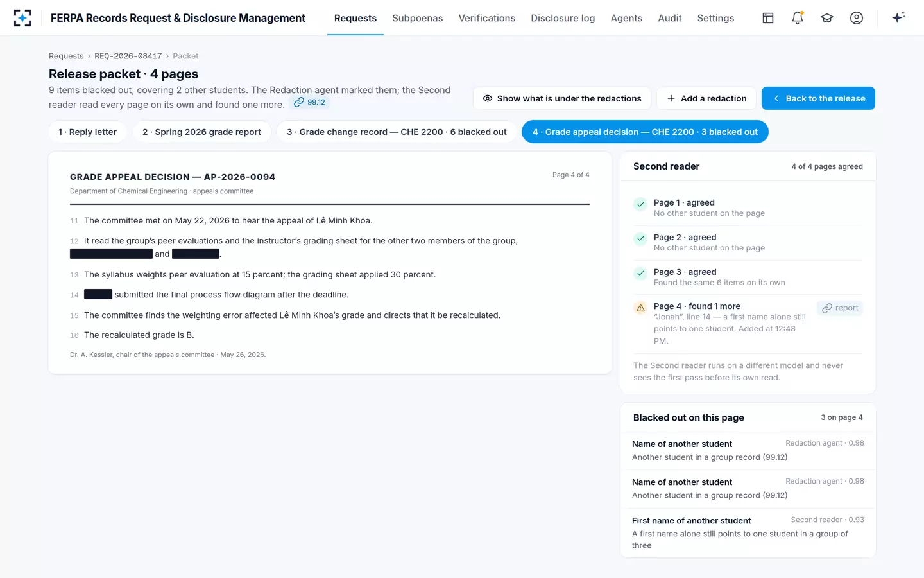Click the second redaction block after 'and'
The height and width of the screenshot is (578, 924).
click(x=196, y=254)
